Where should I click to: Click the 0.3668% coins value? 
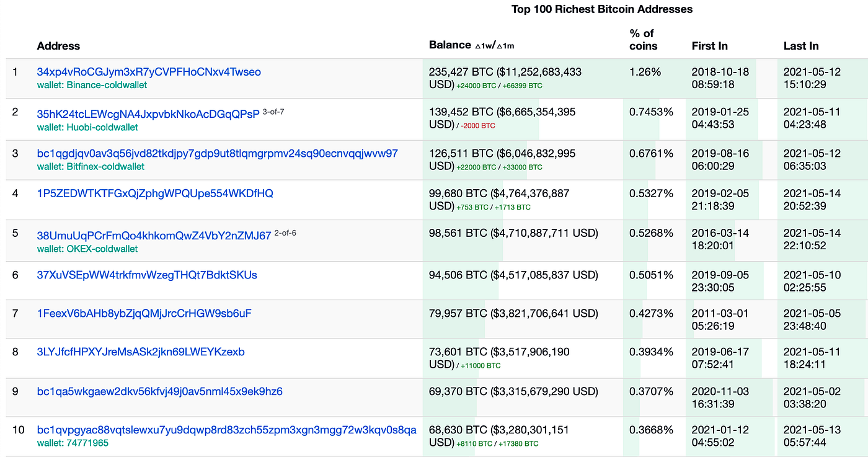click(x=651, y=430)
